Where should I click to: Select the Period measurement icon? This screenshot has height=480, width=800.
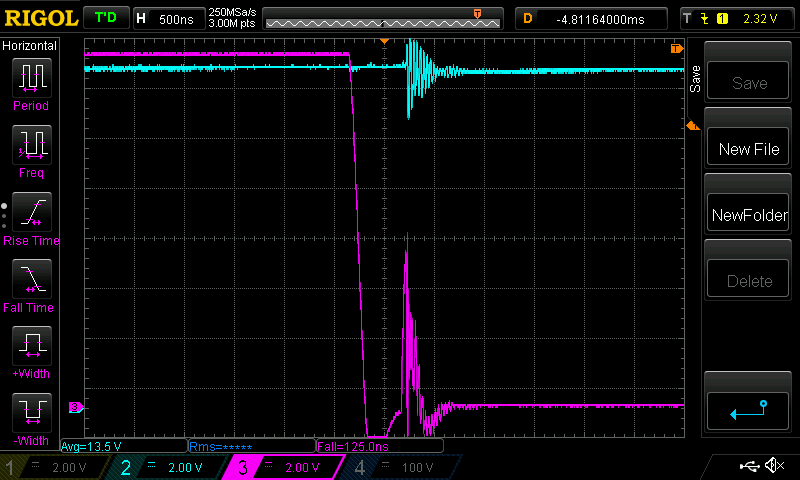coord(31,83)
